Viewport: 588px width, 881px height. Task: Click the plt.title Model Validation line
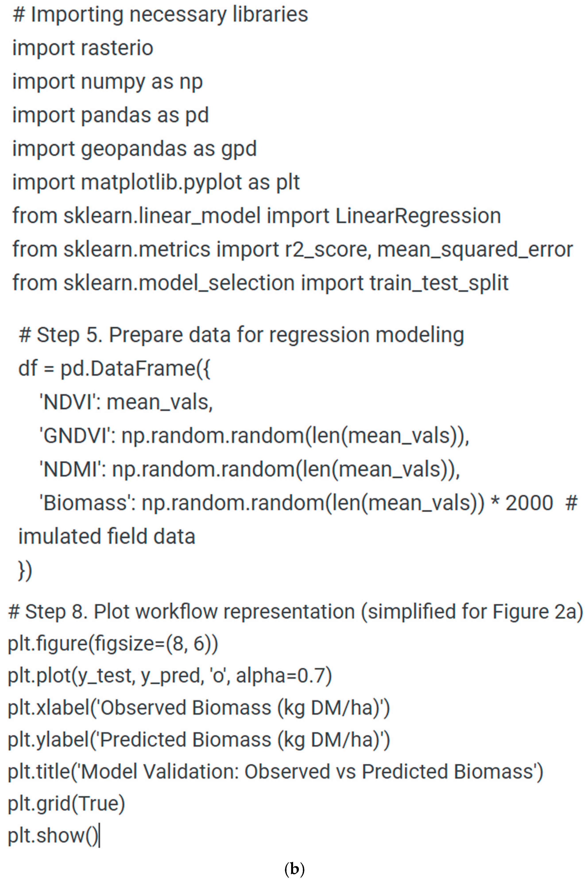coord(276,772)
